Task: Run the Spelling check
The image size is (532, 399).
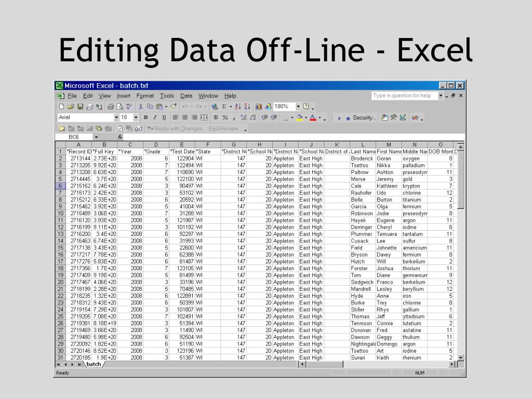Action: click(x=129, y=107)
